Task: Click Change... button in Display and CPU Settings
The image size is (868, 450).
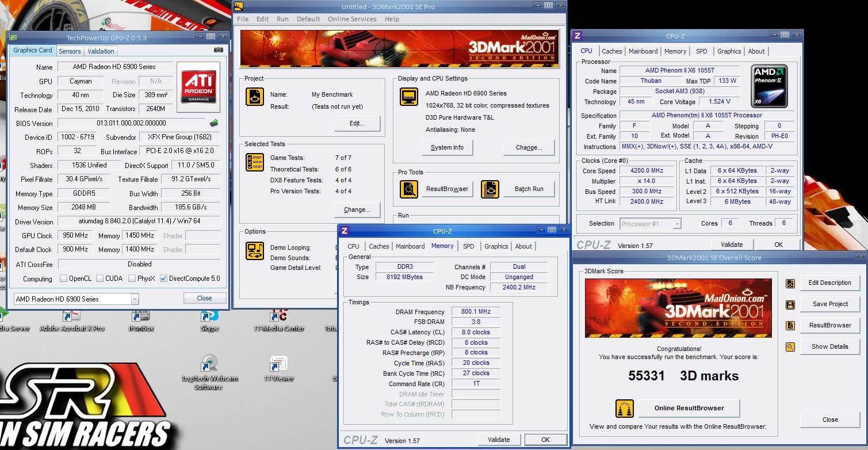Action: point(529,147)
